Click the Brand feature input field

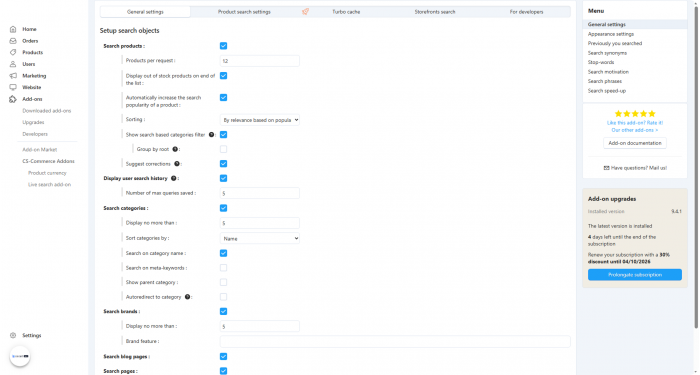pyautogui.click(x=395, y=342)
